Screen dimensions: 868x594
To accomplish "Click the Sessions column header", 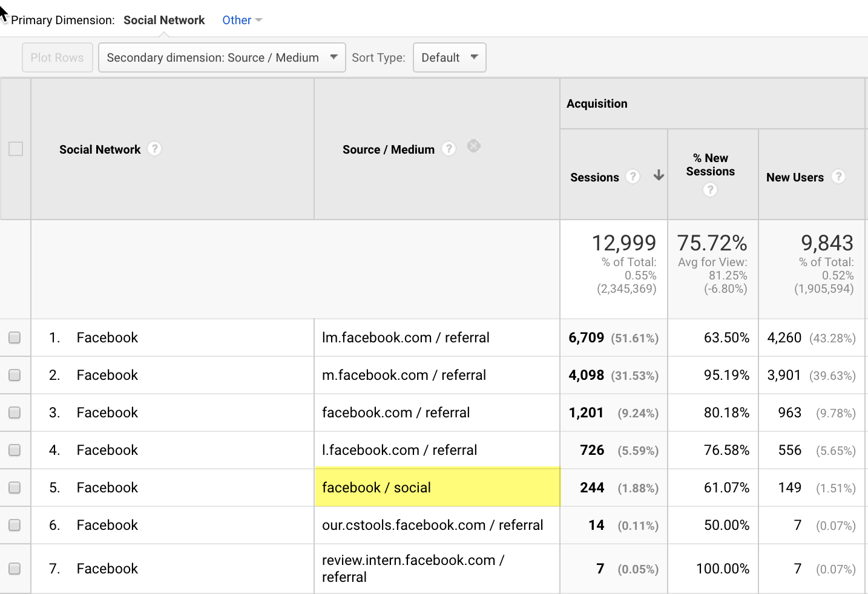I will 594,177.
